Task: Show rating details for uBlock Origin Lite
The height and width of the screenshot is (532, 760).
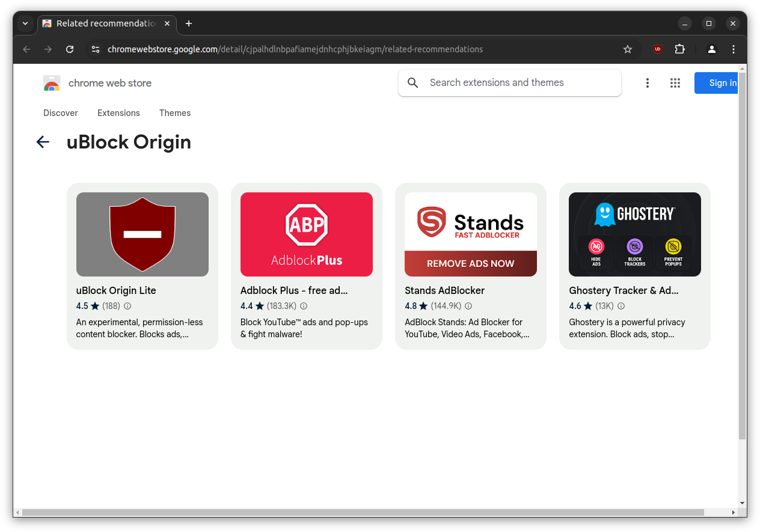Action: pos(127,306)
